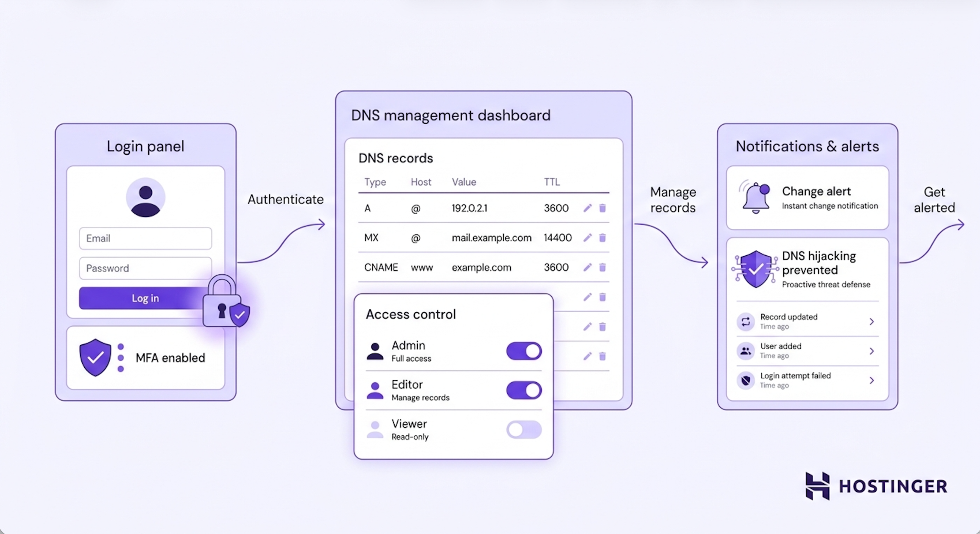Click the Host column header
The height and width of the screenshot is (534, 980).
pos(421,182)
